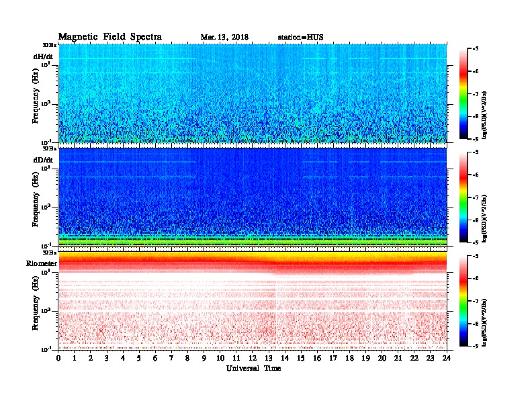Click hour "20" on the time axis
The width and height of the screenshot is (532, 411).
click(382, 358)
